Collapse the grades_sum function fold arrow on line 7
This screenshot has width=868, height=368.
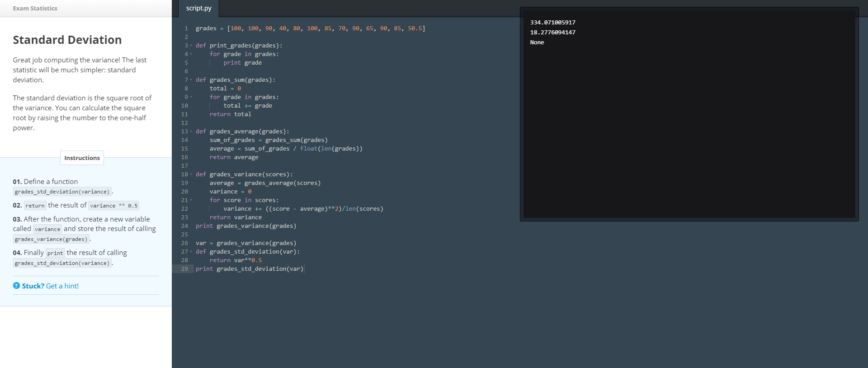click(191, 80)
